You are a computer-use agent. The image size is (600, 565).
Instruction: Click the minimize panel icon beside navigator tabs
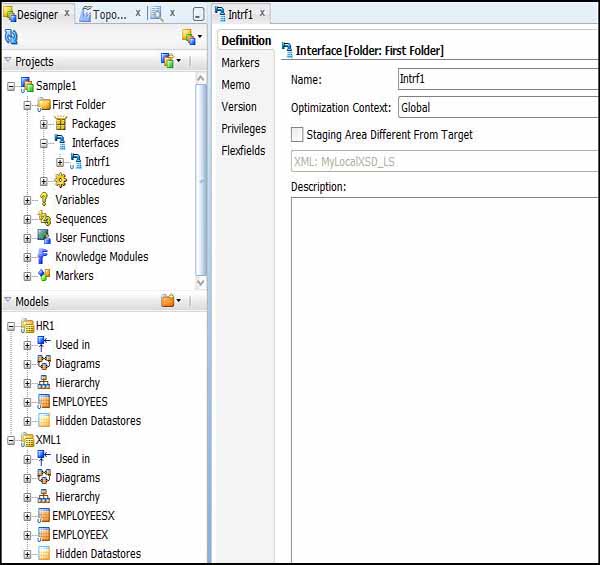(198, 15)
